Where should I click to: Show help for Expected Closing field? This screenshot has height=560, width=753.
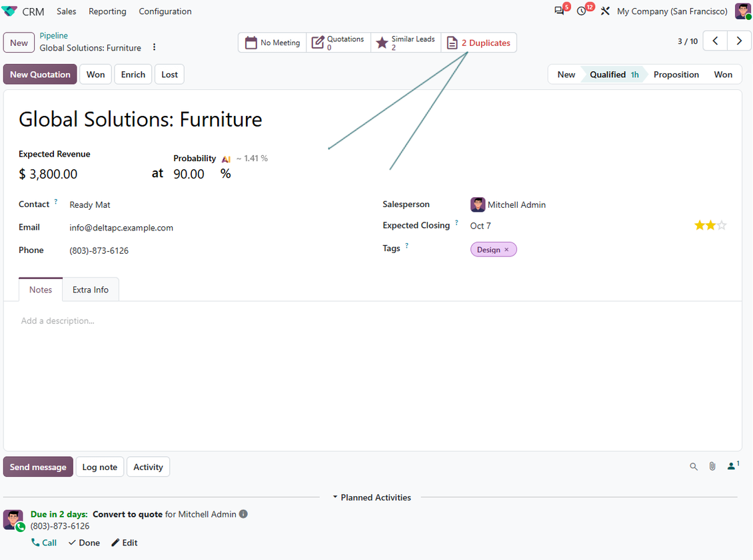(x=456, y=222)
